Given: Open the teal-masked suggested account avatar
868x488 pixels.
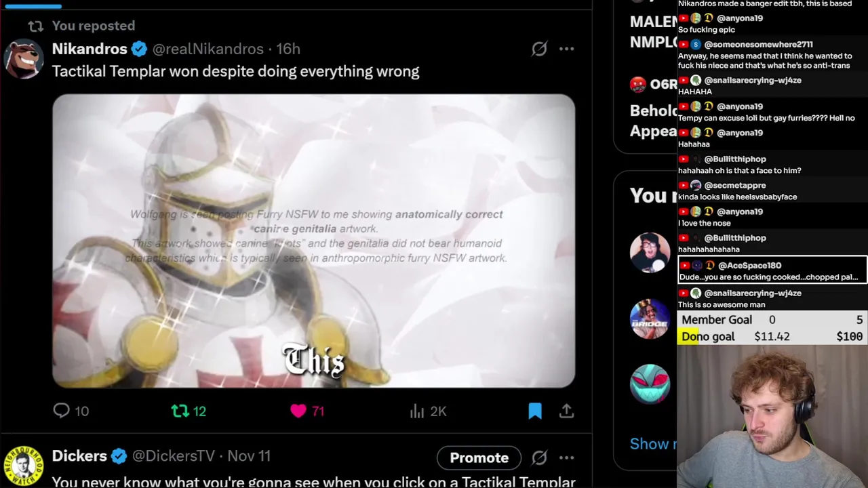Looking at the screenshot, I should [650, 384].
